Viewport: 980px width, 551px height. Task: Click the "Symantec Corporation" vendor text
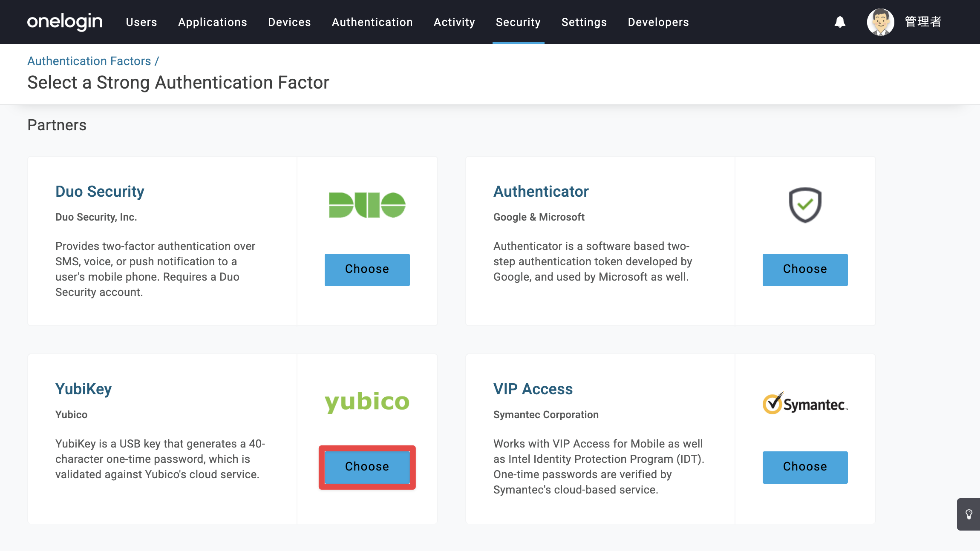tap(546, 415)
